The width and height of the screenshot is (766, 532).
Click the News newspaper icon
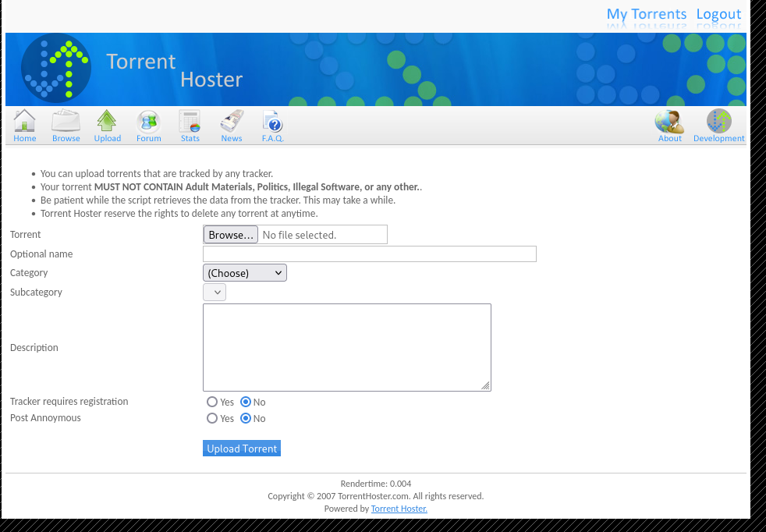point(232,122)
